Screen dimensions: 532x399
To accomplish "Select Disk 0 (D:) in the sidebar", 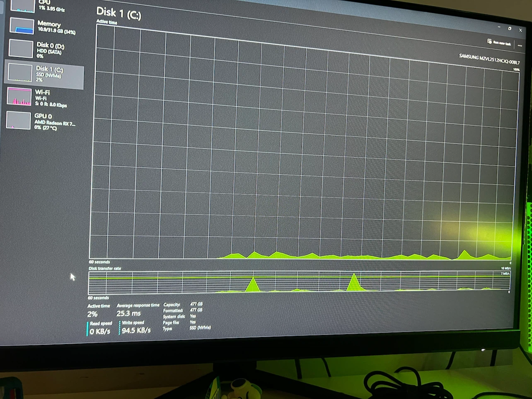I will click(x=44, y=49).
